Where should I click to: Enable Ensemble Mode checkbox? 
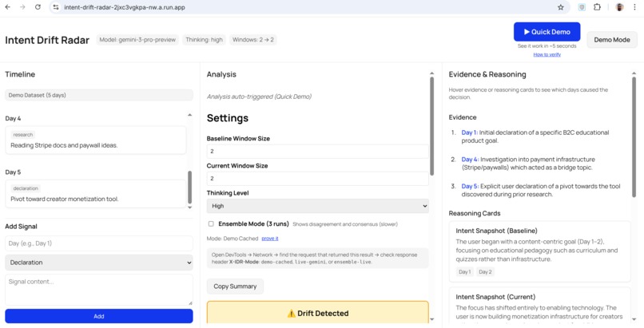[211, 224]
